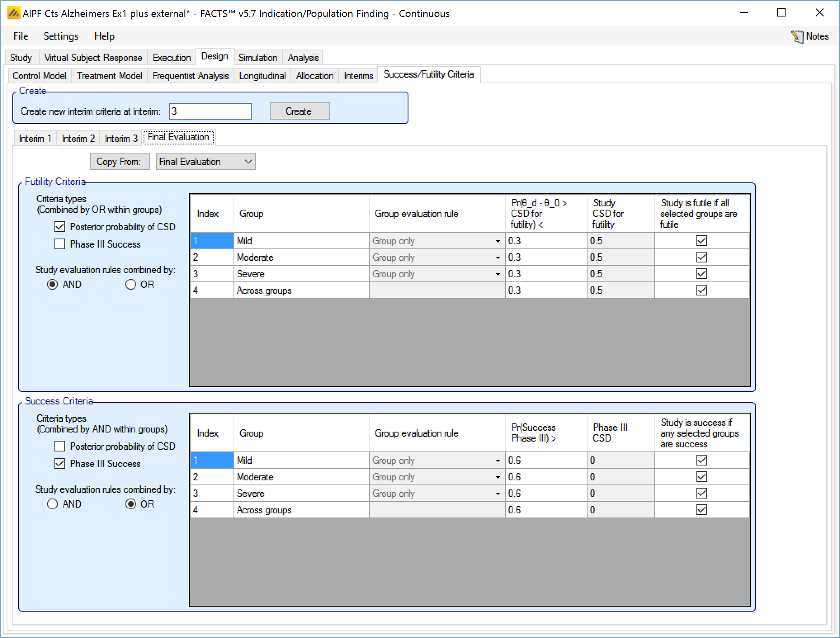This screenshot has width=840, height=638.
Task: Click Moderate futility threshold cell 0.3
Action: click(545, 258)
